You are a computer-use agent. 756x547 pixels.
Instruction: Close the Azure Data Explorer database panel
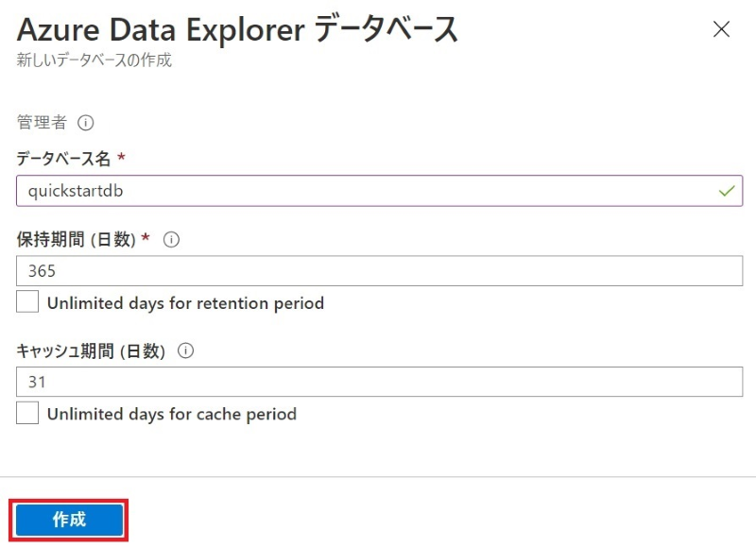tap(721, 29)
